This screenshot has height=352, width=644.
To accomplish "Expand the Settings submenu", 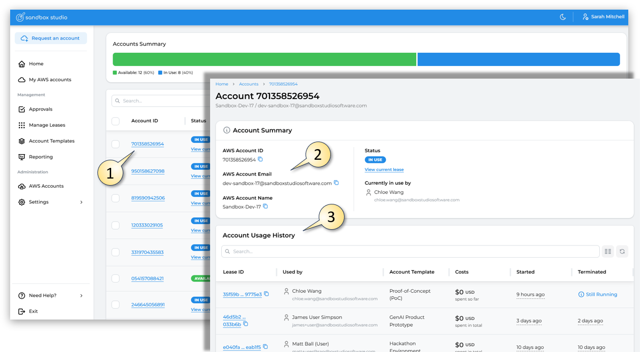I will coord(81,202).
